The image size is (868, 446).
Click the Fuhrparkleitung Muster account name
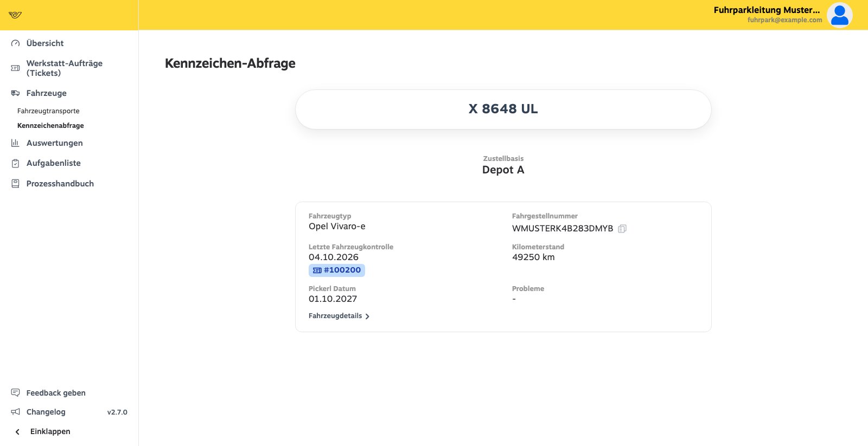[x=767, y=10]
